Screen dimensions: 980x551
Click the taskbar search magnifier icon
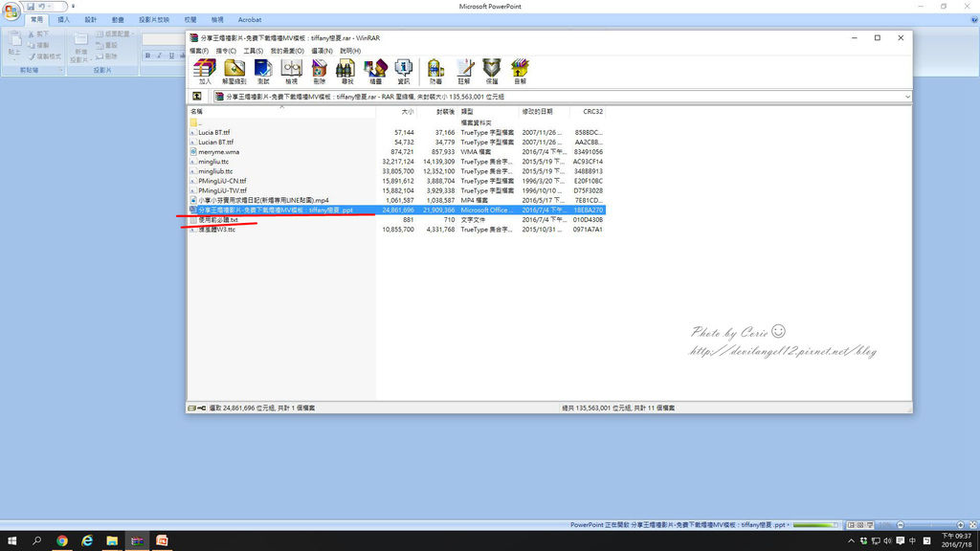coord(36,541)
